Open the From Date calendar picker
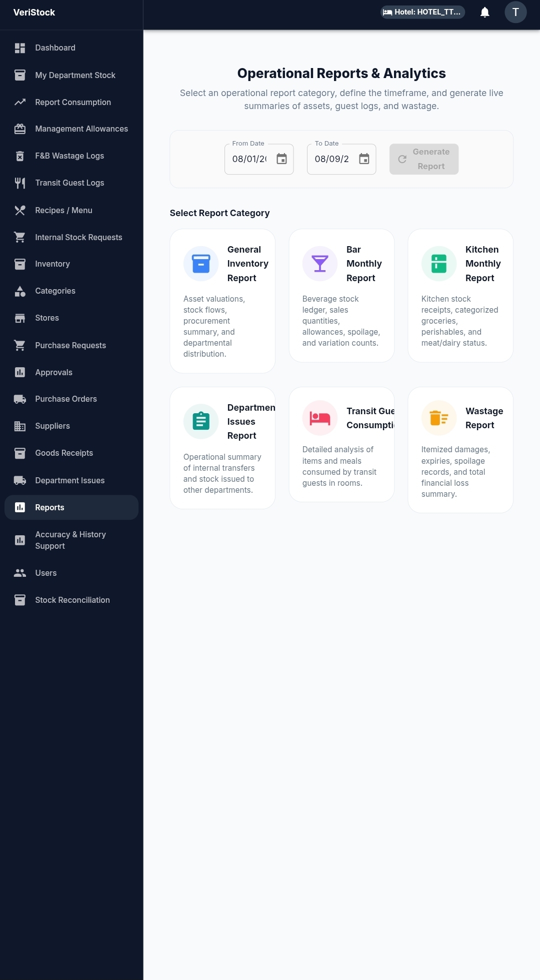 (x=281, y=159)
